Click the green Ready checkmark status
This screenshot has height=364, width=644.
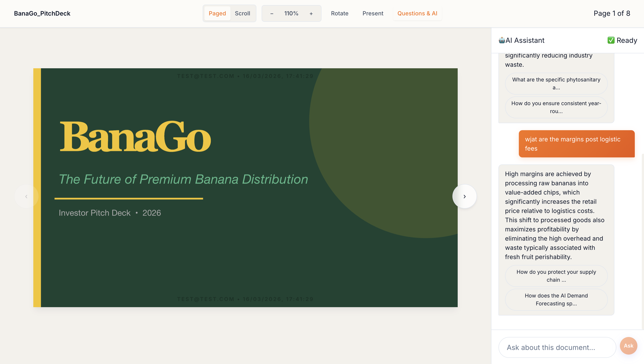[x=611, y=40]
